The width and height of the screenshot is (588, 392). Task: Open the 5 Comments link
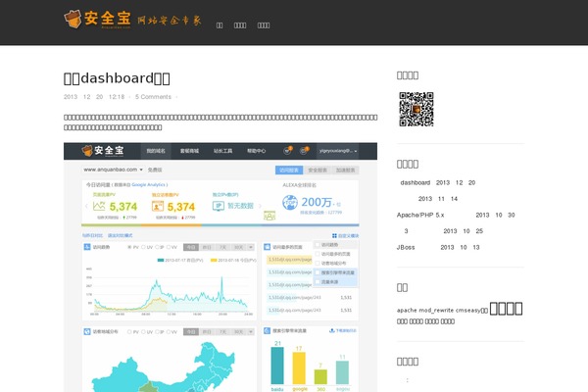coord(153,97)
